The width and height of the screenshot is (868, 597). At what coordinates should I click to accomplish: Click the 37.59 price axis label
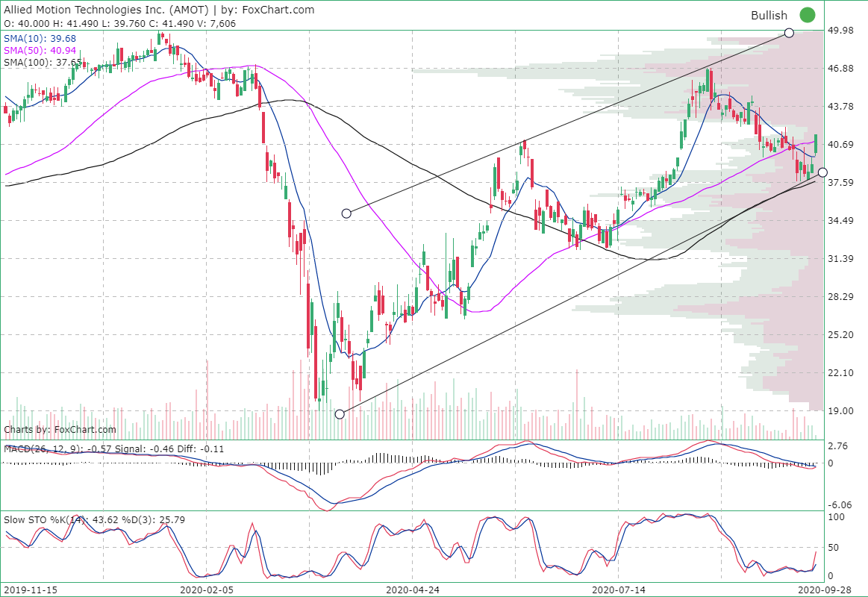tap(840, 183)
